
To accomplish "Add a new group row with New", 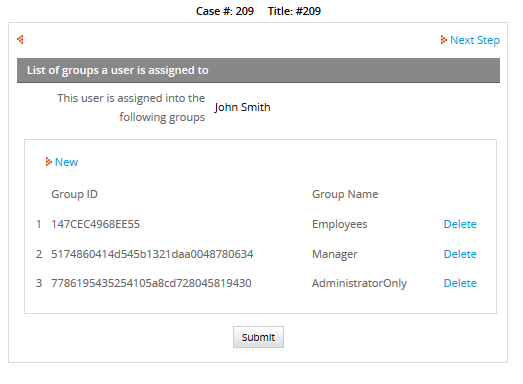I will click(66, 162).
